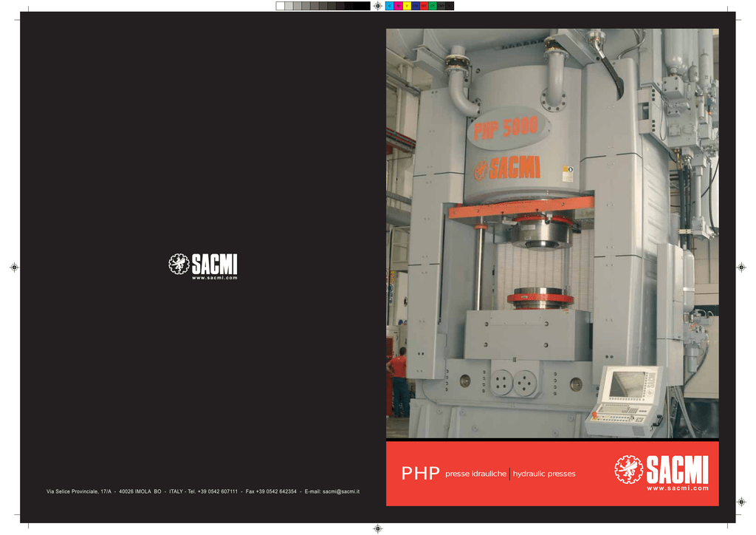Click "Via Selice Provinciale, 17/A" address text

tap(78, 491)
